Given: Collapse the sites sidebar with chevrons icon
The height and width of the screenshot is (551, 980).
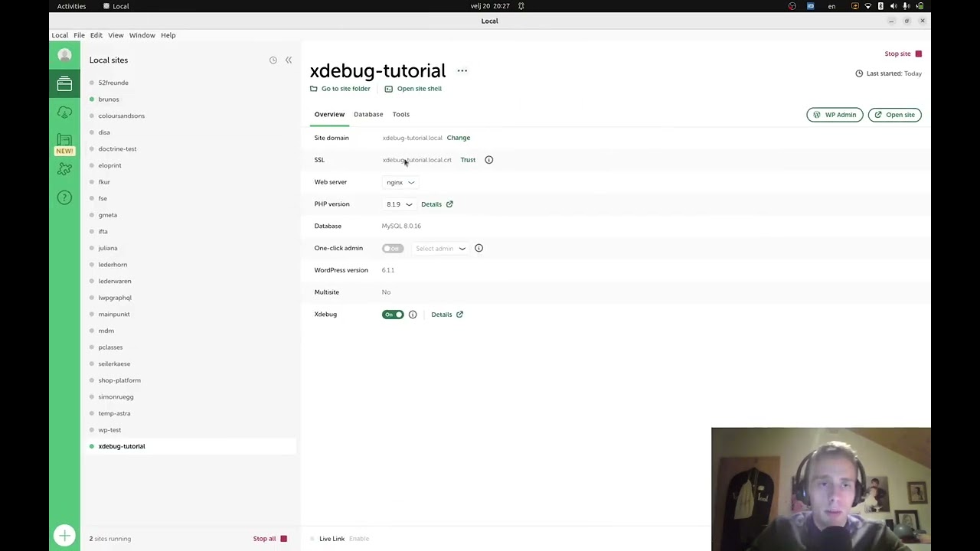Looking at the screenshot, I should [x=289, y=60].
